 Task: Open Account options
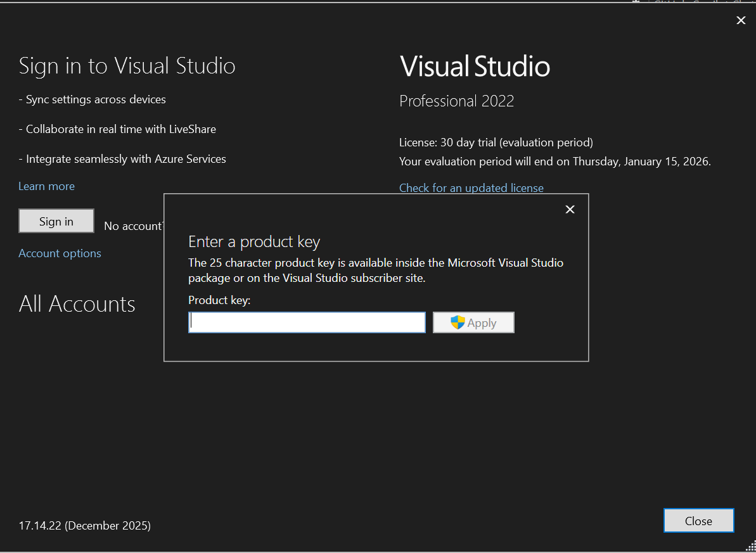point(60,253)
